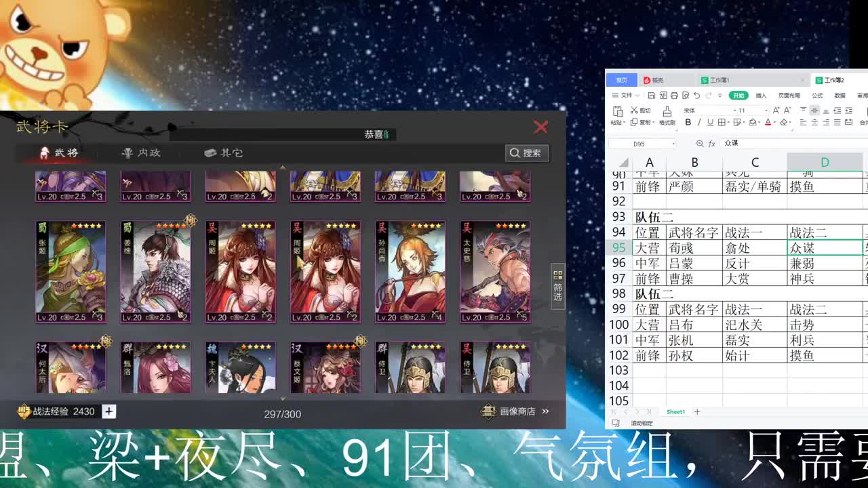Toggle Italic formatting in spreadsheet

click(x=699, y=122)
